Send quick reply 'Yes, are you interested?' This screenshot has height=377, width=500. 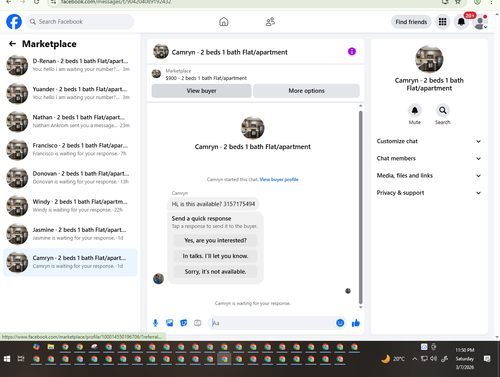[215, 240]
